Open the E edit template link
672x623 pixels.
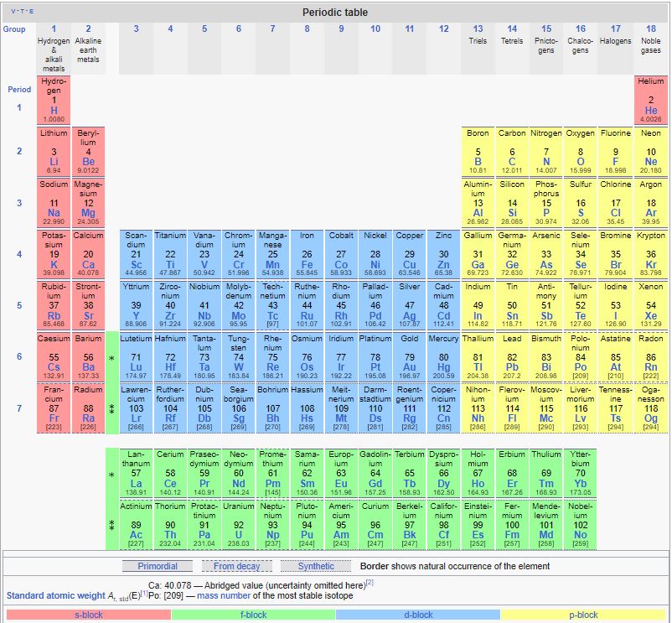click(x=31, y=11)
